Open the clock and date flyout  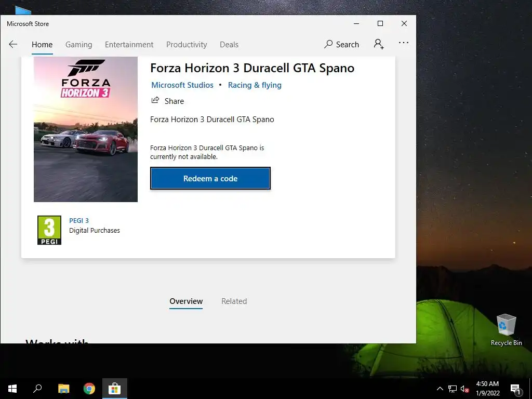coord(487,389)
